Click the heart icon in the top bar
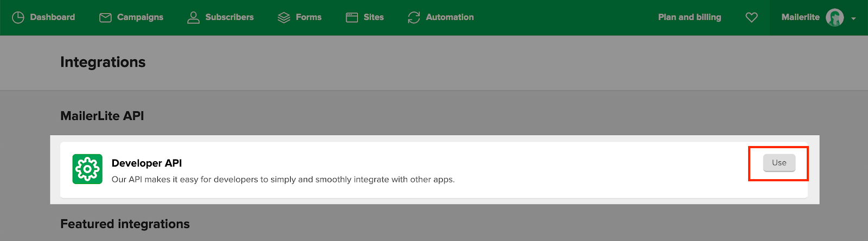Screen dimensions: 868x241 click(x=751, y=17)
